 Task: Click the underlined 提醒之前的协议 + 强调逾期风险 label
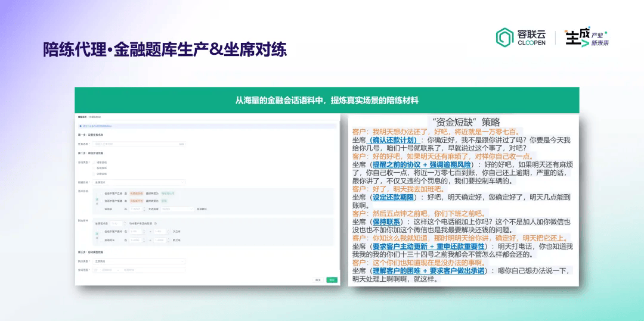pyautogui.click(x=420, y=164)
